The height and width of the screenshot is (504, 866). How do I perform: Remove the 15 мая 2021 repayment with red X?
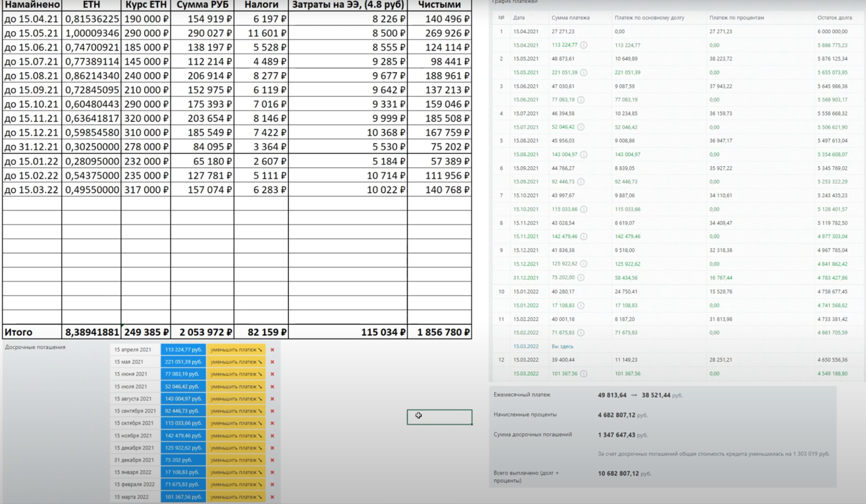272,362
